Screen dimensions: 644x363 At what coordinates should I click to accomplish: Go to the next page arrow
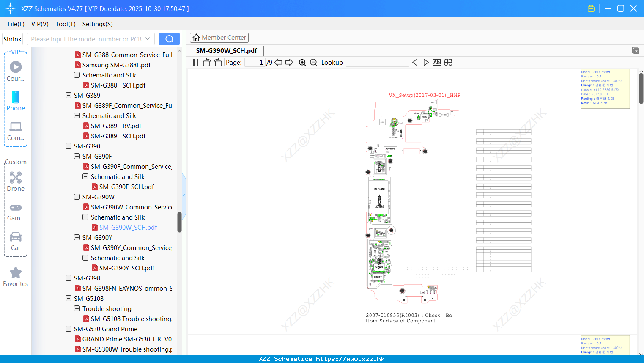click(x=289, y=62)
